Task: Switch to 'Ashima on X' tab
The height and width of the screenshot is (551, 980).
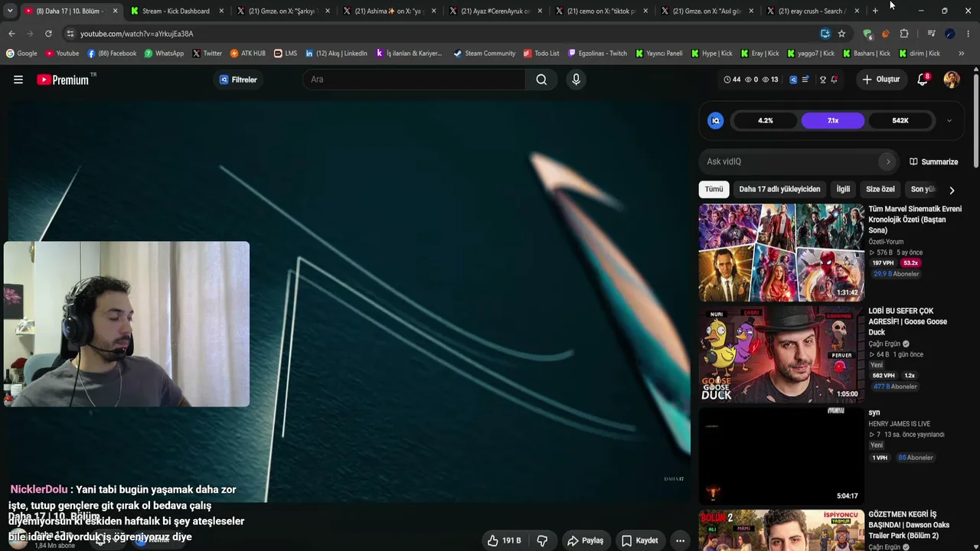Action: coord(389,11)
